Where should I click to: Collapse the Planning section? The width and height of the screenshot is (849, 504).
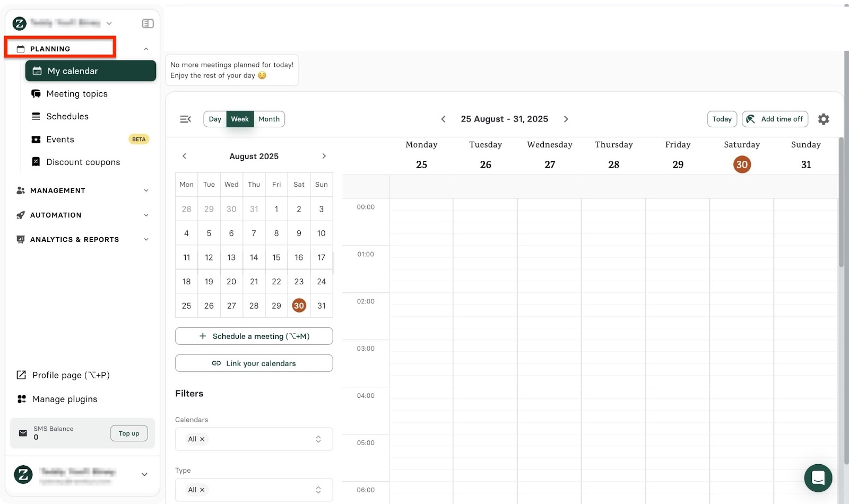[x=146, y=49]
